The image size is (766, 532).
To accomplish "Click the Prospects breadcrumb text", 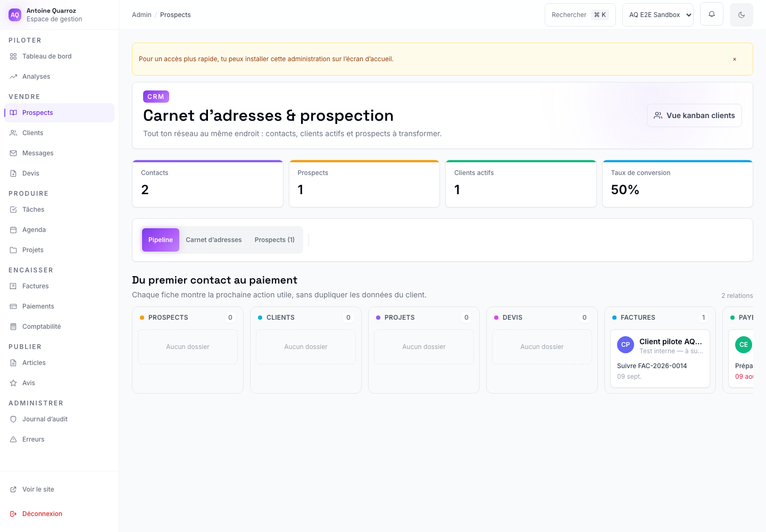I will (x=176, y=15).
